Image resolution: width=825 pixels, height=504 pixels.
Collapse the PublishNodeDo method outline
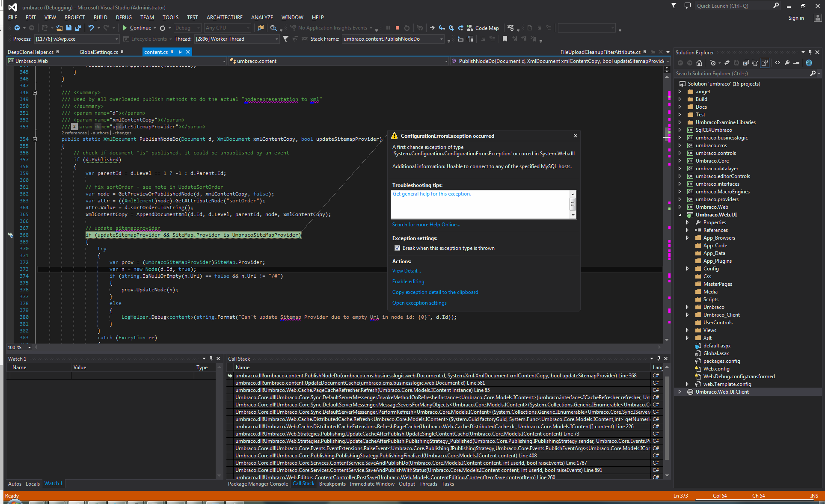click(x=35, y=139)
